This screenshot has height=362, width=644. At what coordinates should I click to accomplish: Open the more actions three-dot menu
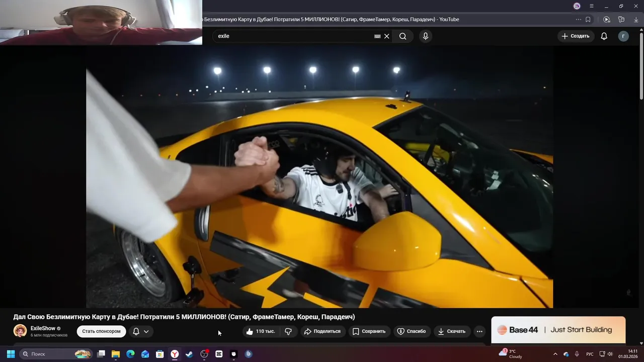pyautogui.click(x=479, y=331)
